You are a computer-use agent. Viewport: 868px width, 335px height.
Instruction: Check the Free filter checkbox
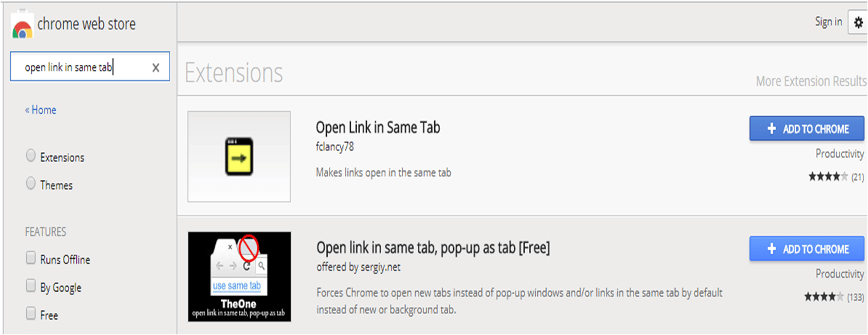coord(30,313)
